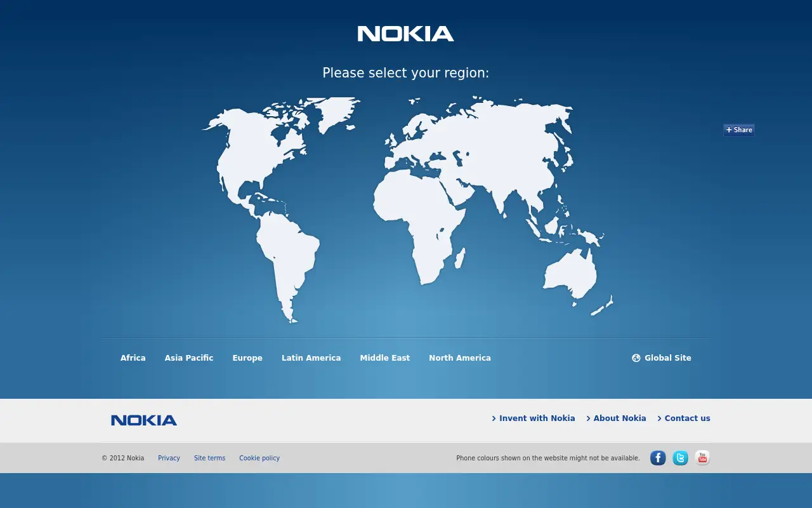The width and height of the screenshot is (812, 508).
Task: Open the Facebook icon in footer
Action: [x=658, y=458]
